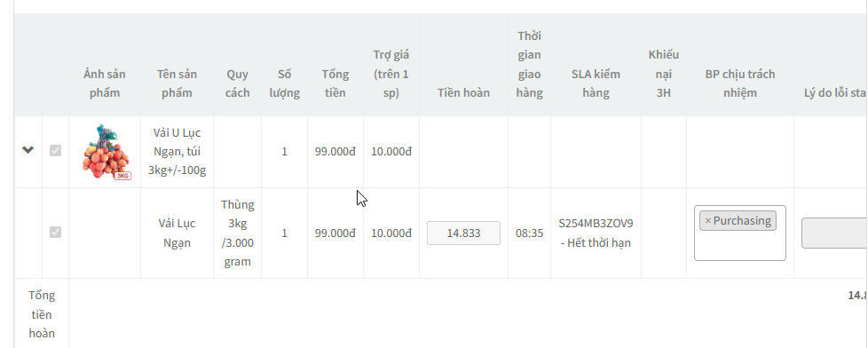Select the SLA kiểm hàng column header
The image size is (868, 348).
tap(596, 83)
